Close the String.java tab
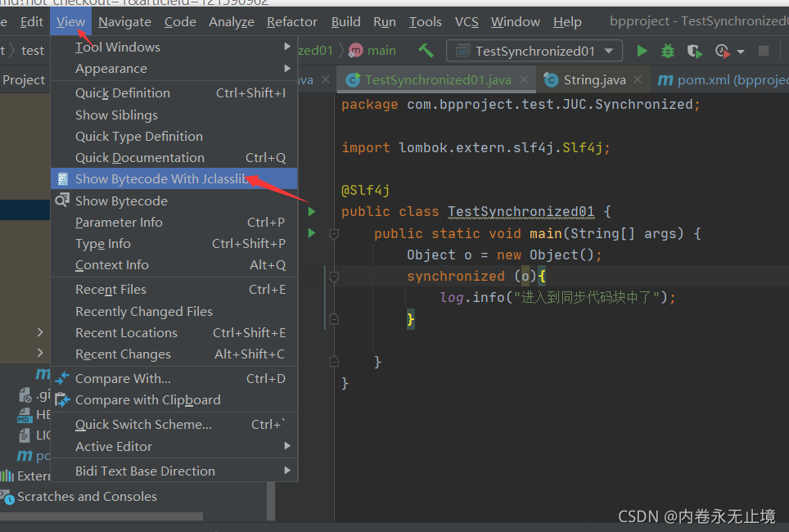The height and width of the screenshot is (532, 789). 638,79
